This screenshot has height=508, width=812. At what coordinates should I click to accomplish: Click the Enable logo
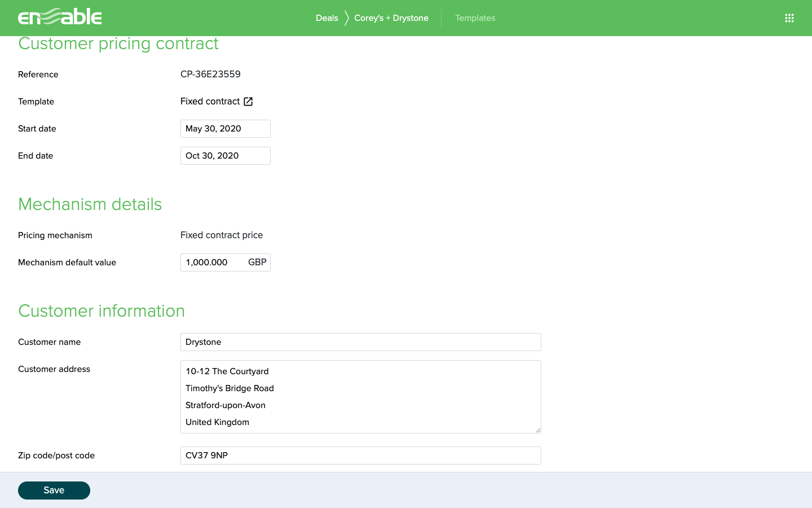(x=60, y=17)
